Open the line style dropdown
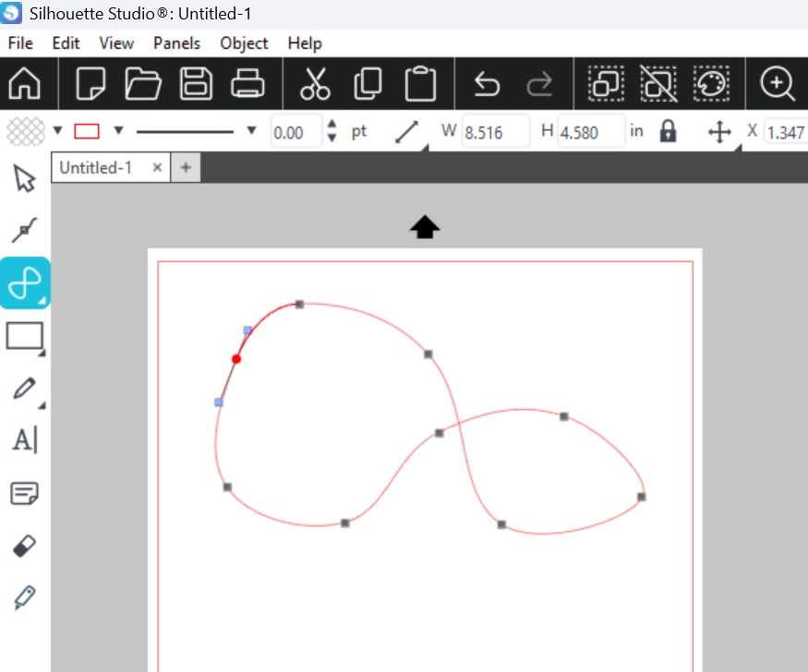The height and width of the screenshot is (672, 808). coord(250,130)
